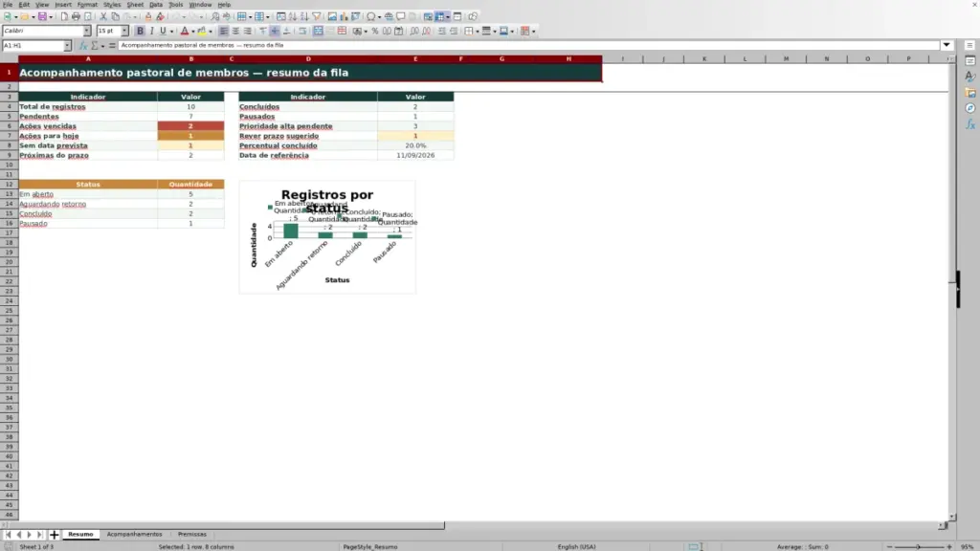Open the font size dropdown
980x551 pixels.
tap(124, 32)
